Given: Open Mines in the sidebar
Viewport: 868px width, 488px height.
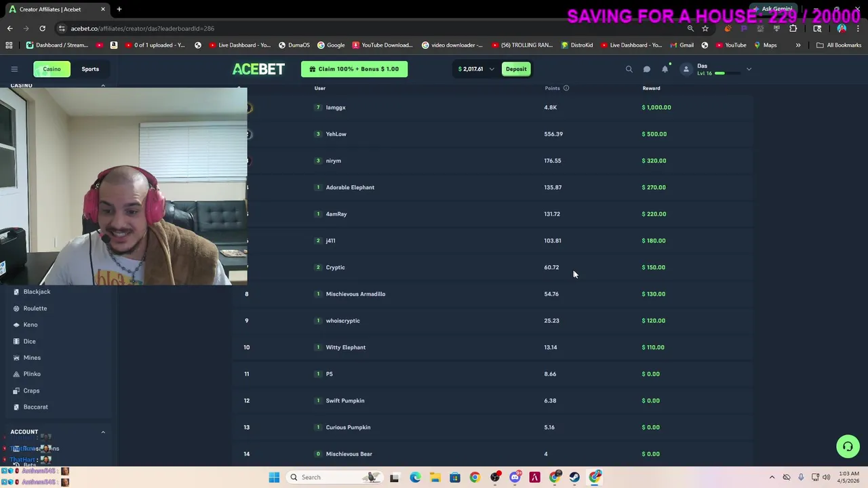Looking at the screenshot, I should (32, 358).
